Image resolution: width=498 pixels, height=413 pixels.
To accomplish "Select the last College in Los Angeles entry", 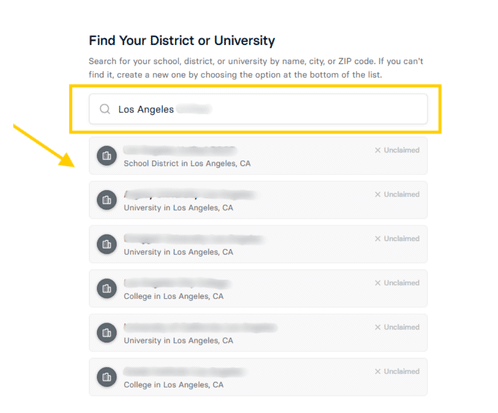I will point(258,377).
